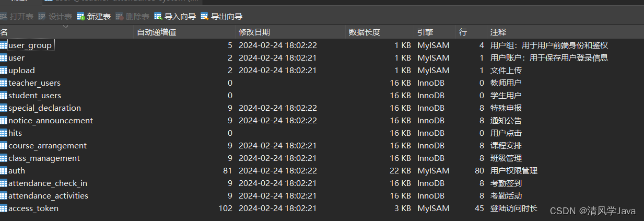Sort by the 修改日期 column header
644x221 pixels.
290,32
